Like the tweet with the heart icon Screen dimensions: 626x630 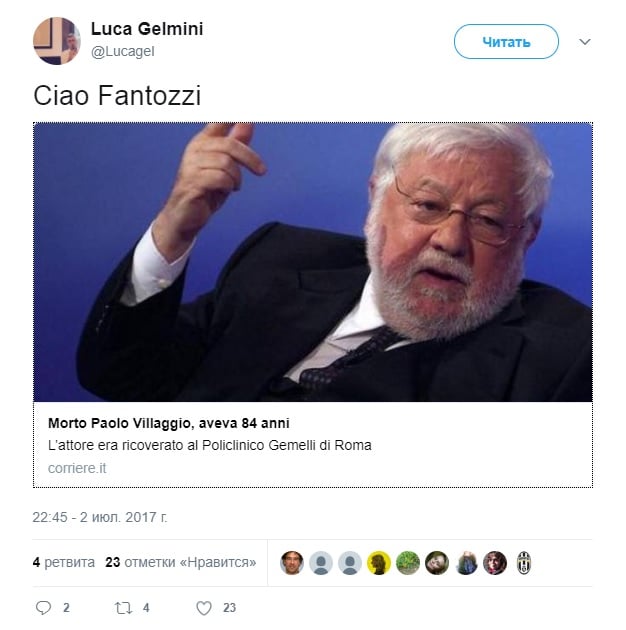[x=204, y=608]
